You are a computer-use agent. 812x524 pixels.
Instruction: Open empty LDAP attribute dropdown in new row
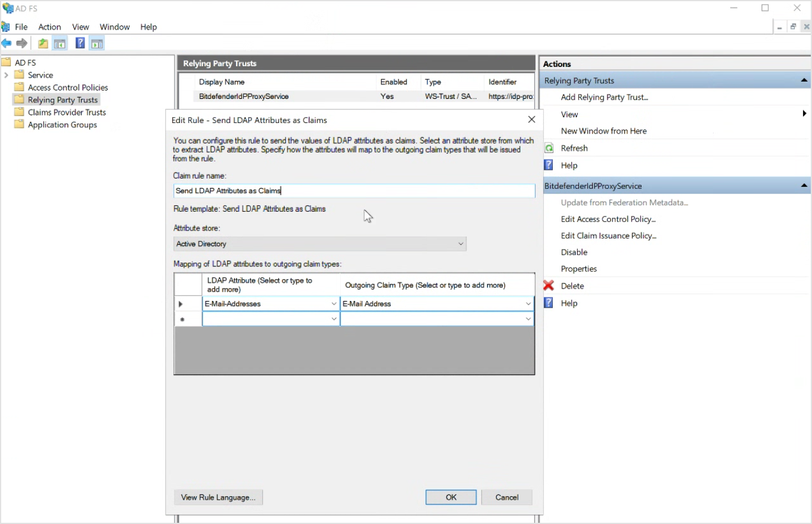pyautogui.click(x=334, y=319)
